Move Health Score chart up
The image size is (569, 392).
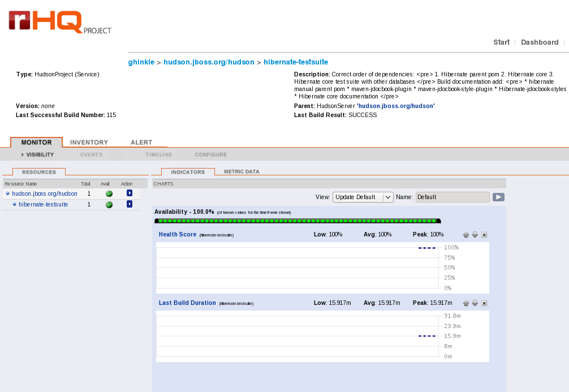point(466,235)
